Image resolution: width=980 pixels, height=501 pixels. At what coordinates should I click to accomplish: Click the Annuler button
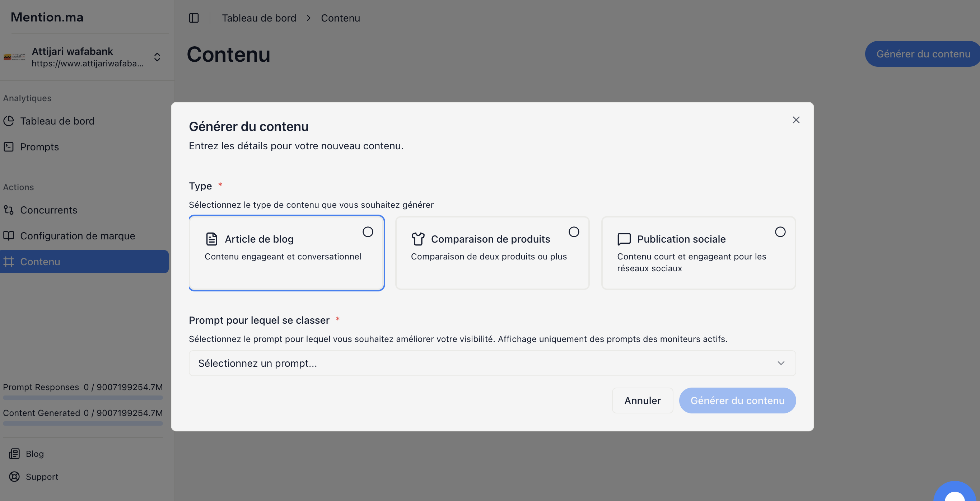click(642, 401)
